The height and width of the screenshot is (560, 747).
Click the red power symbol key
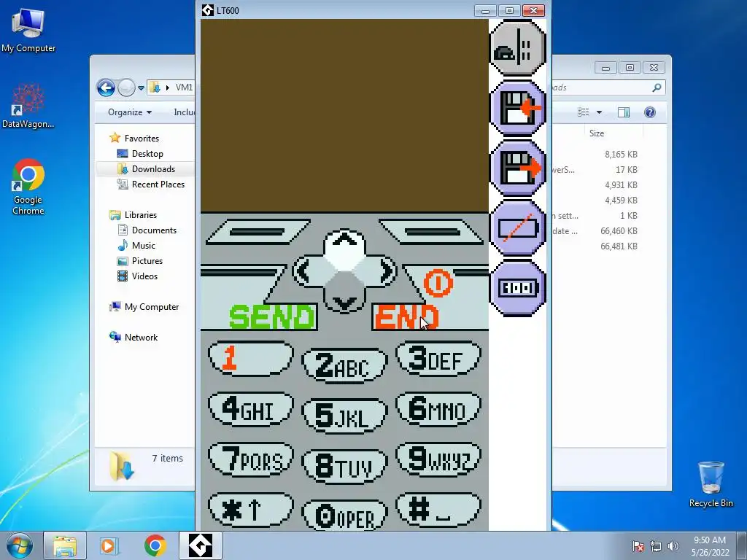click(438, 284)
